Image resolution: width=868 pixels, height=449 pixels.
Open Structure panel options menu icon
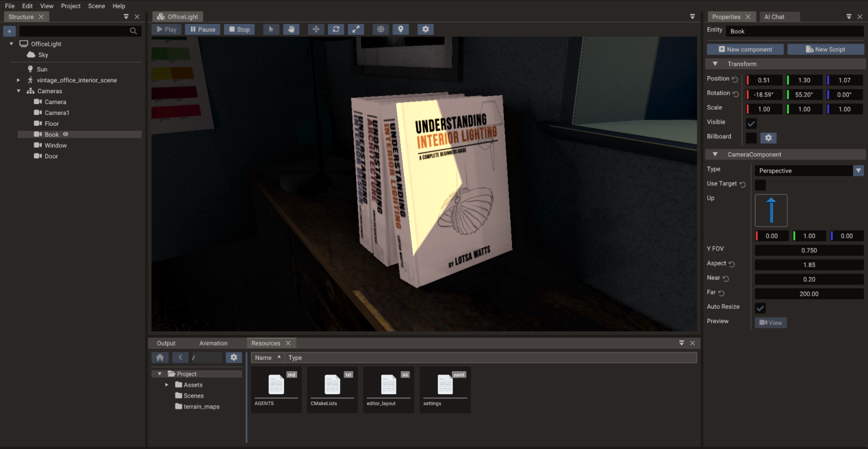(126, 17)
